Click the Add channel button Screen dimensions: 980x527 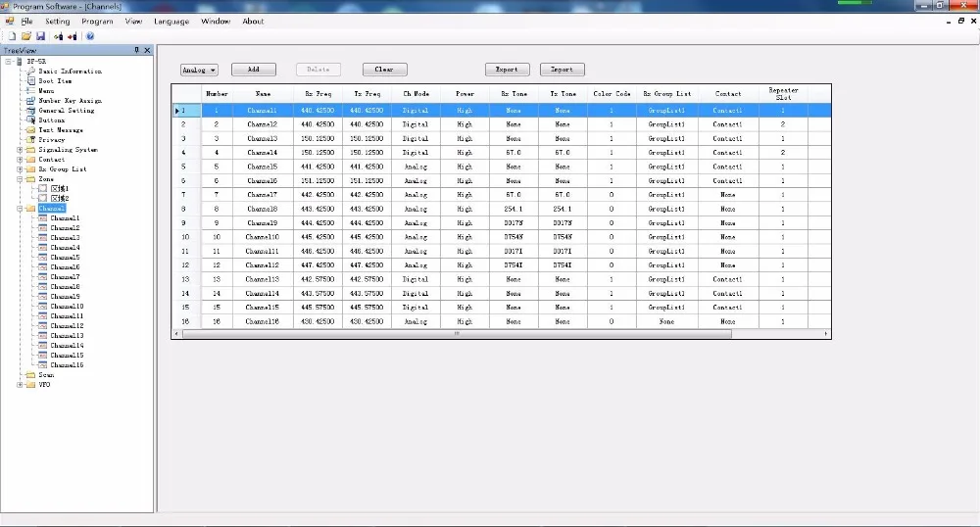click(254, 70)
